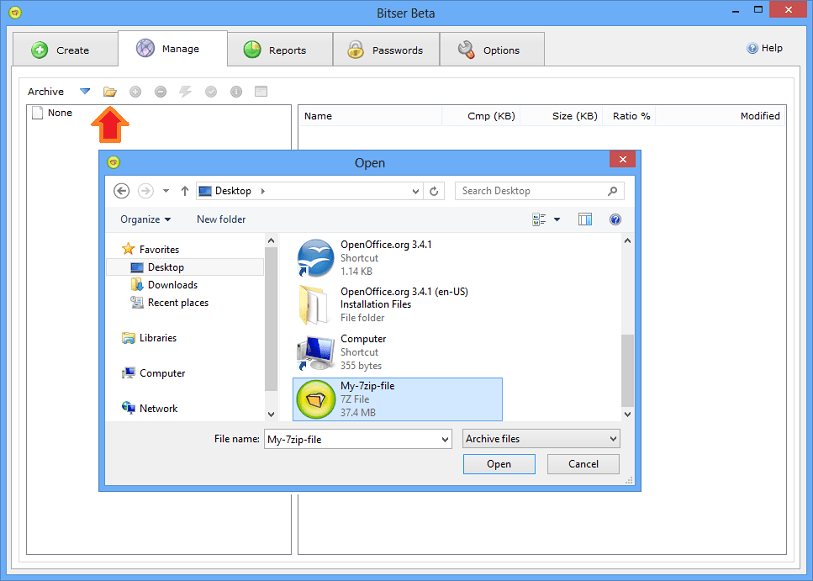Click the Cancel button
The width and height of the screenshot is (813, 581).
pos(583,464)
